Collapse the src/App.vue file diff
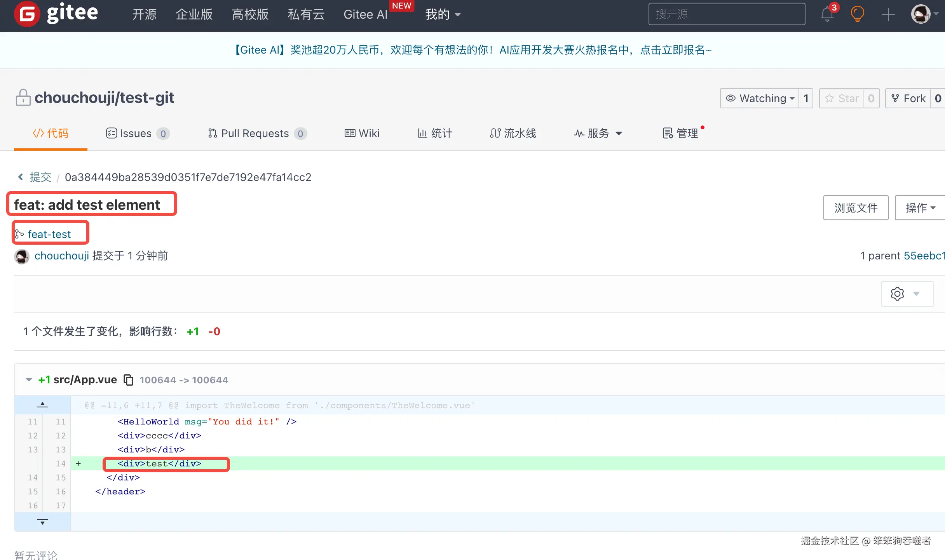945x560 pixels. [29, 380]
